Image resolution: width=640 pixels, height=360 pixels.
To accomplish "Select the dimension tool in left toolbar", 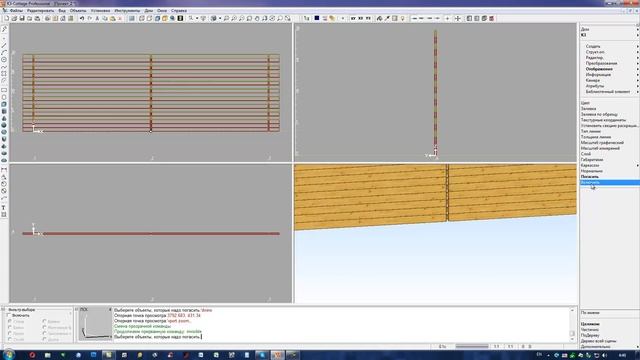I will tap(4, 170).
